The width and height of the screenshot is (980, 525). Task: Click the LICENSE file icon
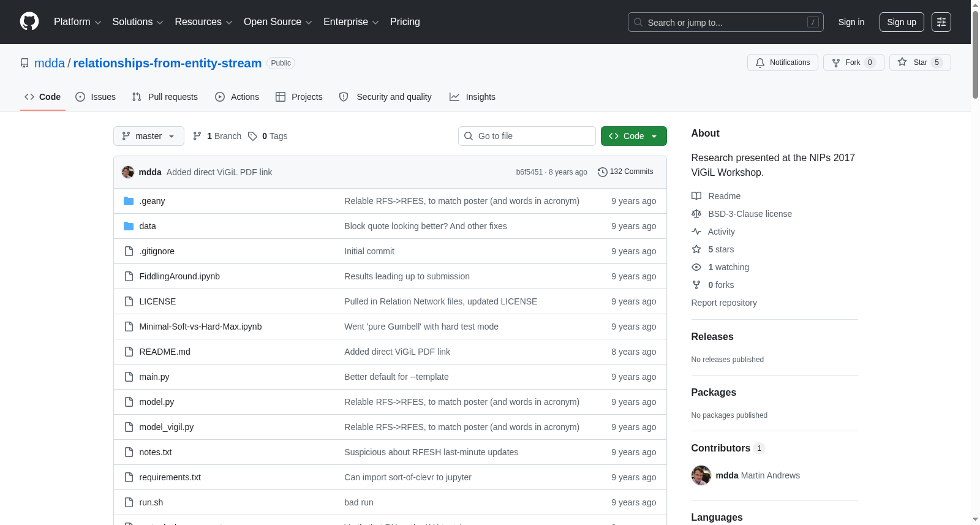[x=129, y=301]
